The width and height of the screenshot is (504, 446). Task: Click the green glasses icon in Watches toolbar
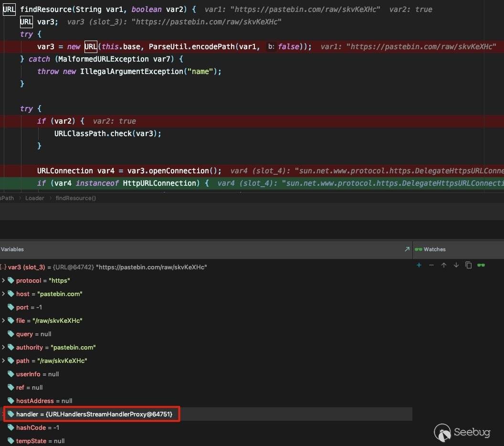point(481,265)
